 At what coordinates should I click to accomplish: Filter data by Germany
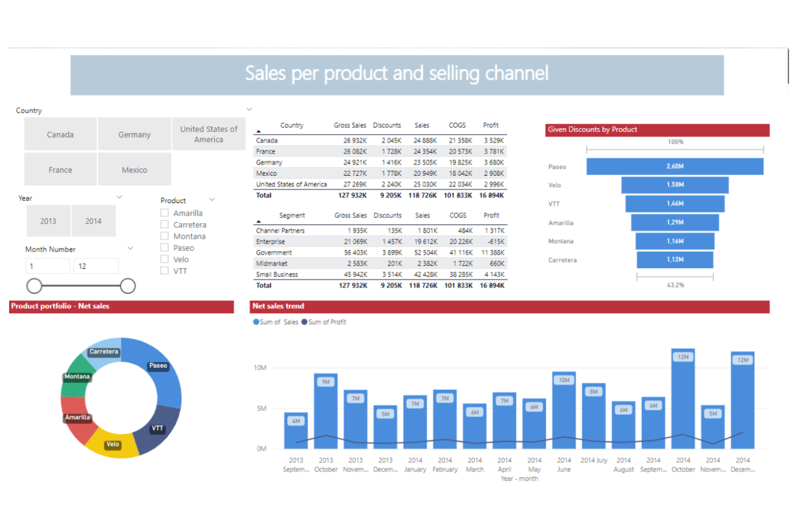(134, 134)
